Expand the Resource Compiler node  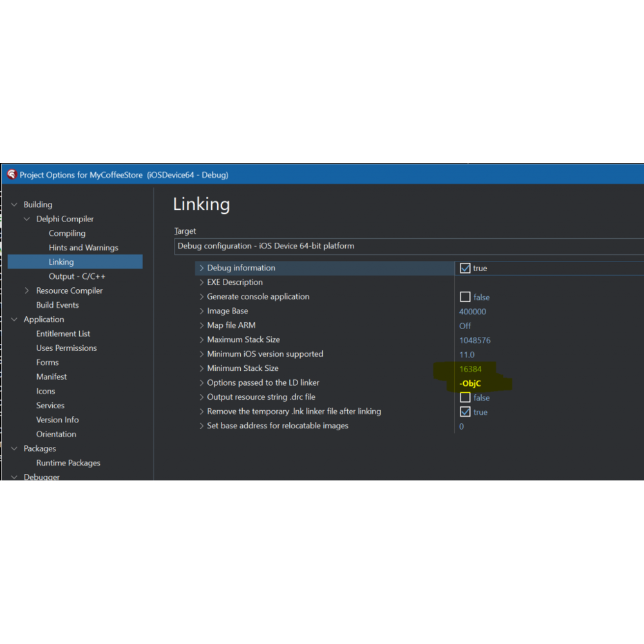coord(27,291)
